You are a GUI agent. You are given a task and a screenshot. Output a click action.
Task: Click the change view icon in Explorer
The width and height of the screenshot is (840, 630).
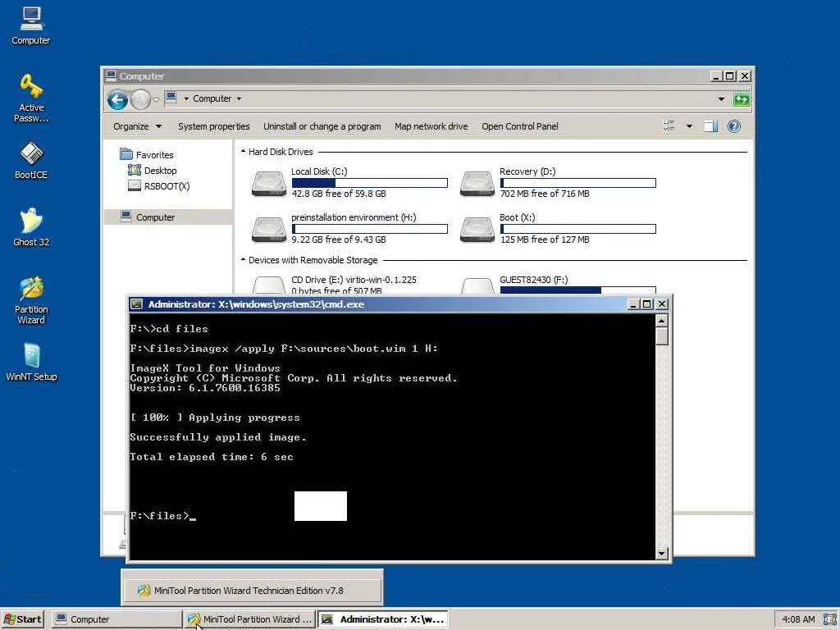pos(669,126)
